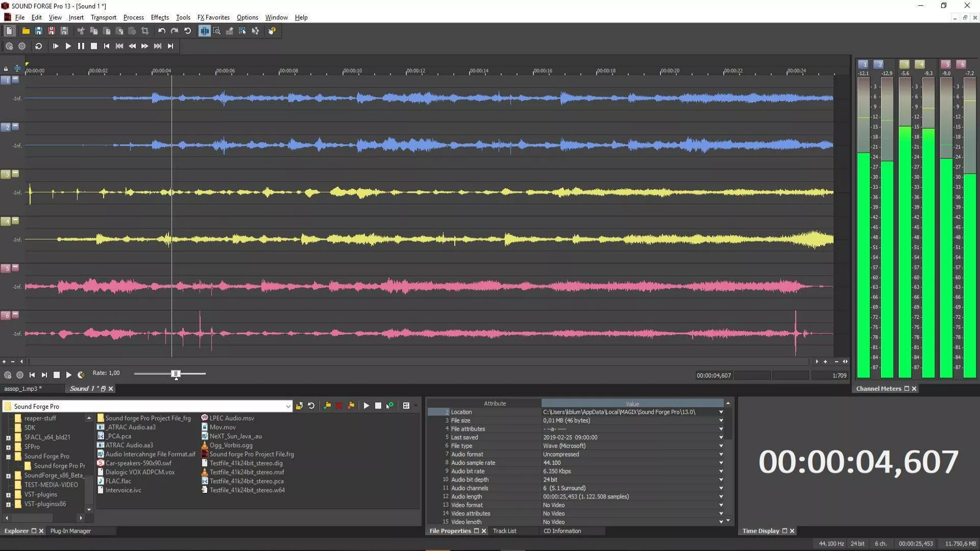
Task: Click the playback Rate slider handle
Action: [176, 374]
